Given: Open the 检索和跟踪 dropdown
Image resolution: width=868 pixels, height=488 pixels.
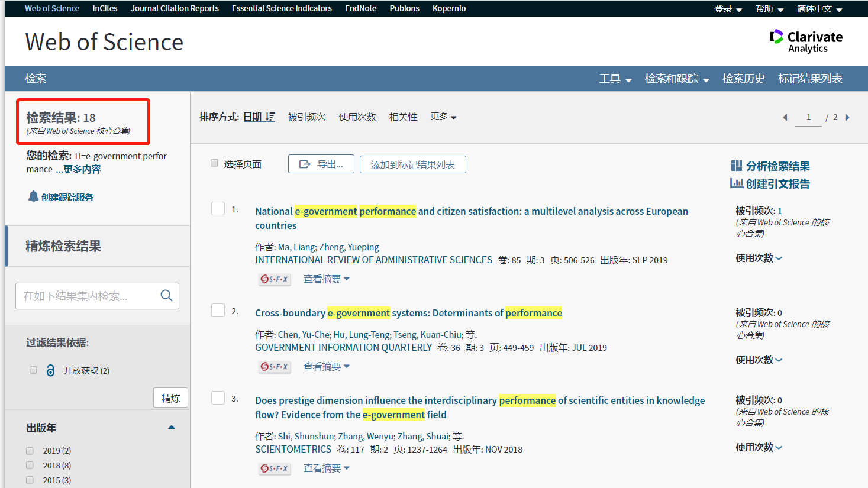Looking at the screenshot, I should pos(677,79).
